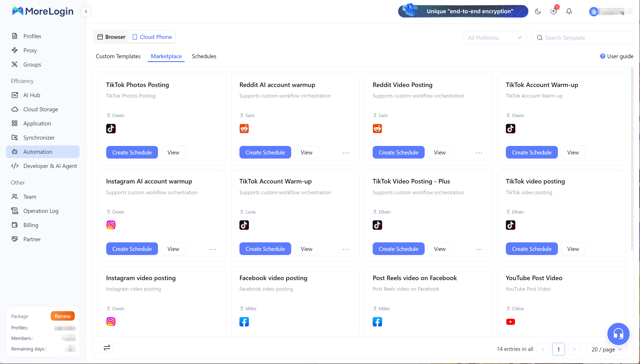
Task: Open more options on TikTok Video Posting - Plus
Action: pos(479,249)
